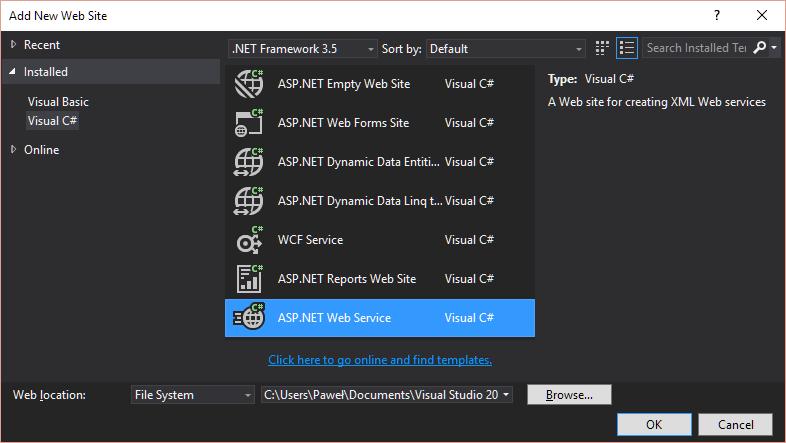Click the Online label in sidebar
This screenshot has width=786, height=443.
pyautogui.click(x=42, y=150)
